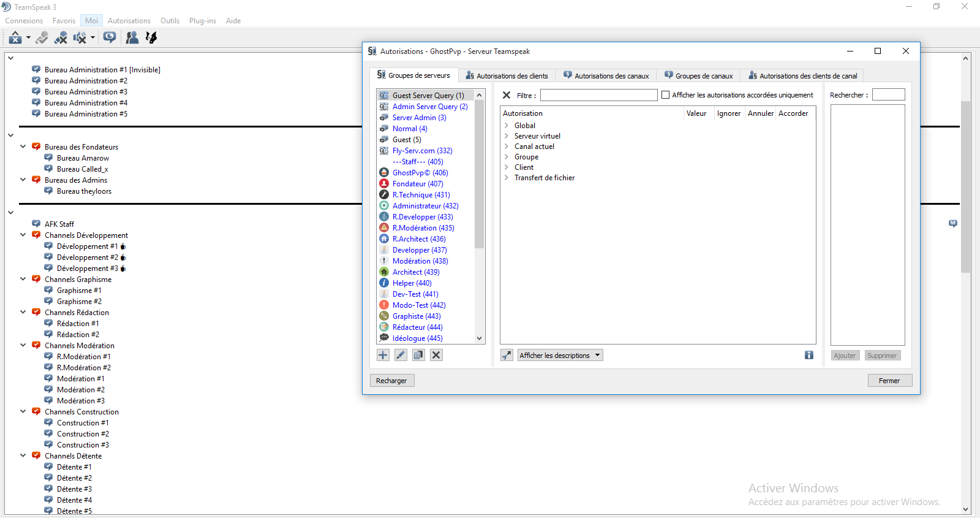Select the R.Architect (436) group
The height and width of the screenshot is (518, 980).
[419, 239]
